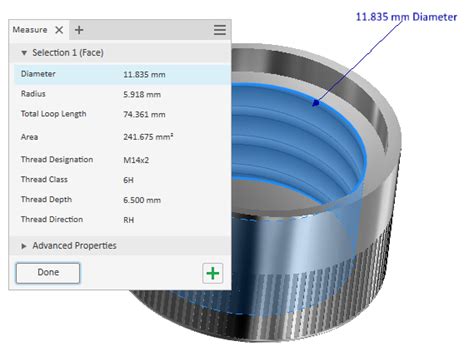Select the Total Loop Length label
The width and height of the screenshot is (474, 361).
pos(54,114)
